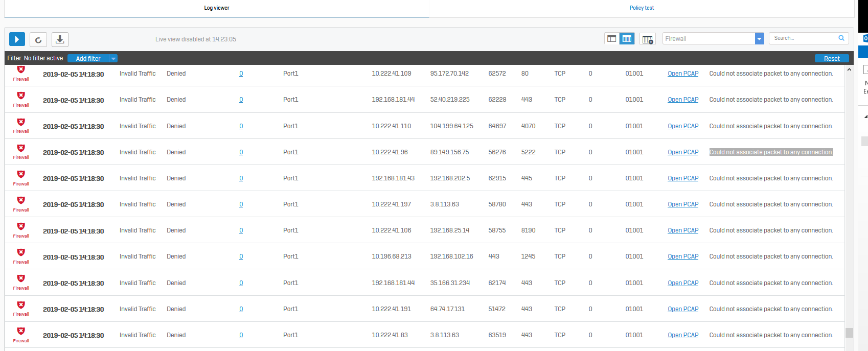The width and height of the screenshot is (868, 351).
Task: Click the Add filter button
Action: click(x=88, y=59)
